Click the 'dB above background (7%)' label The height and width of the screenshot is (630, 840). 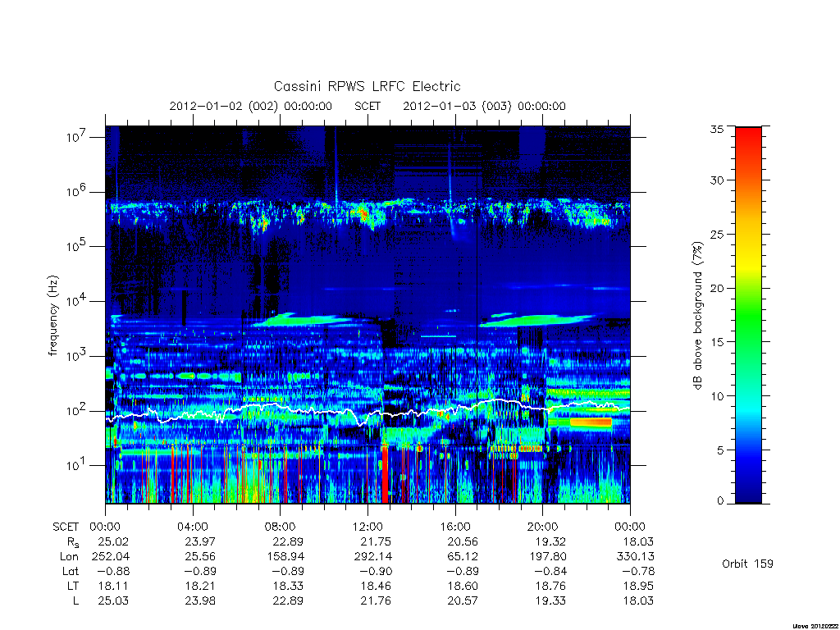pyautogui.click(x=697, y=316)
